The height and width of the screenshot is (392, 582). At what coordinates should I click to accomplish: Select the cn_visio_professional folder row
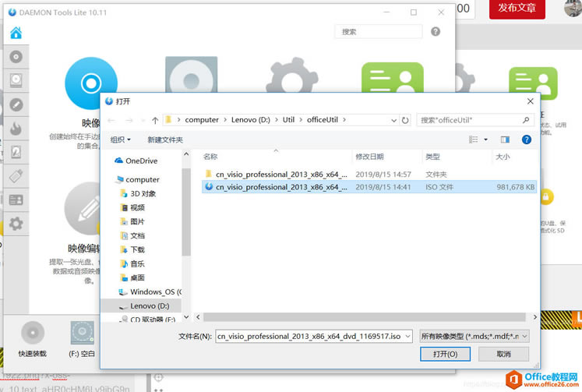click(369, 174)
